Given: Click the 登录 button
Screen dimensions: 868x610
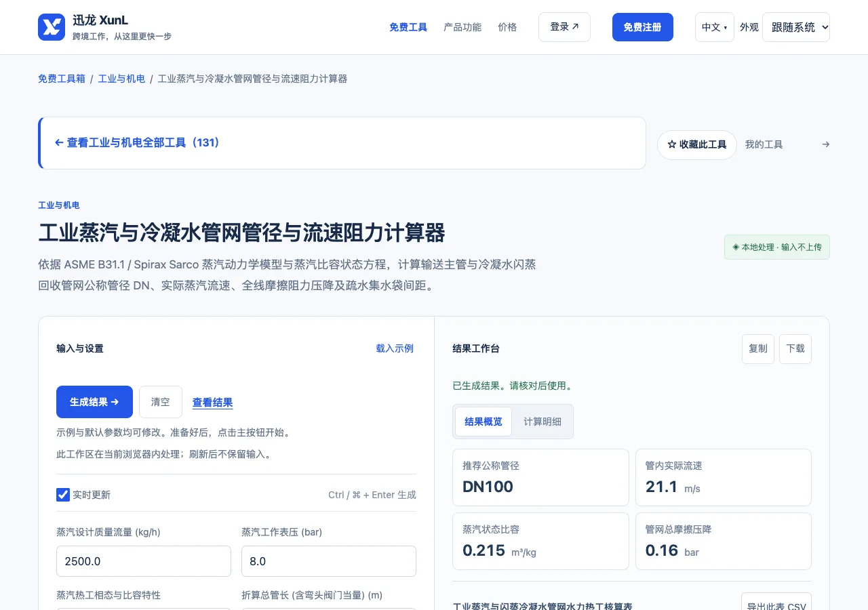Looking at the screenshot, I should (564, 27).
